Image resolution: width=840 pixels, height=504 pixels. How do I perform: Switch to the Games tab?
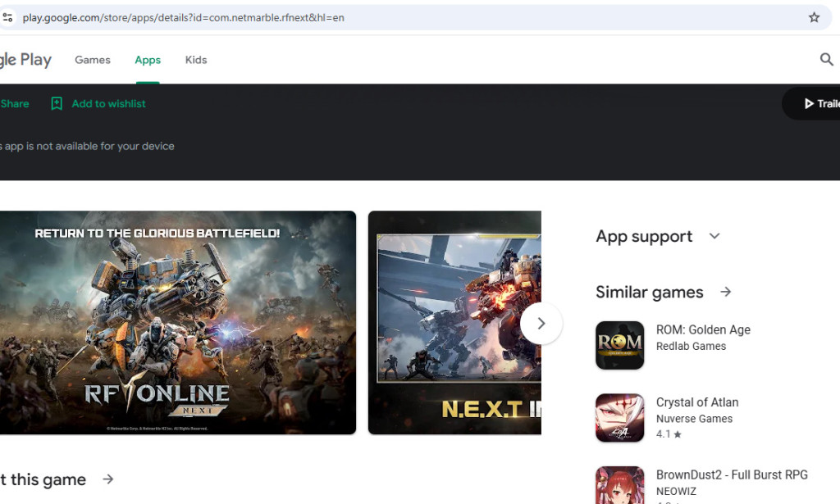point(93,60)
